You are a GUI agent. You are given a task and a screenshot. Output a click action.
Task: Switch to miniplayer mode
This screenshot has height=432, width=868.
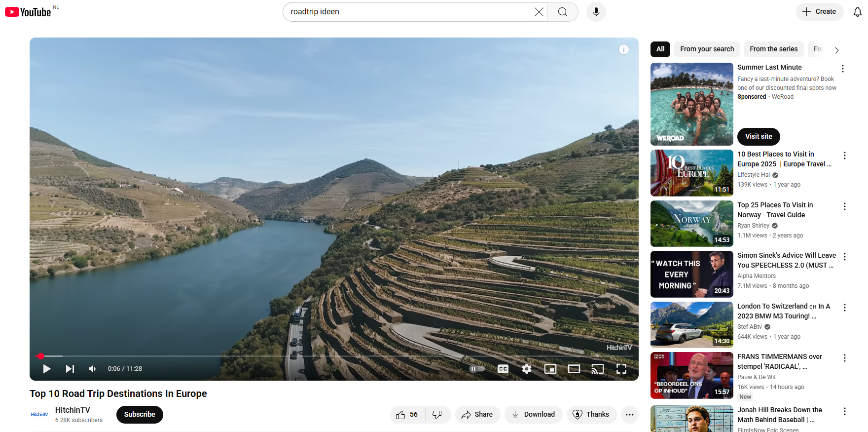(550, 369)
